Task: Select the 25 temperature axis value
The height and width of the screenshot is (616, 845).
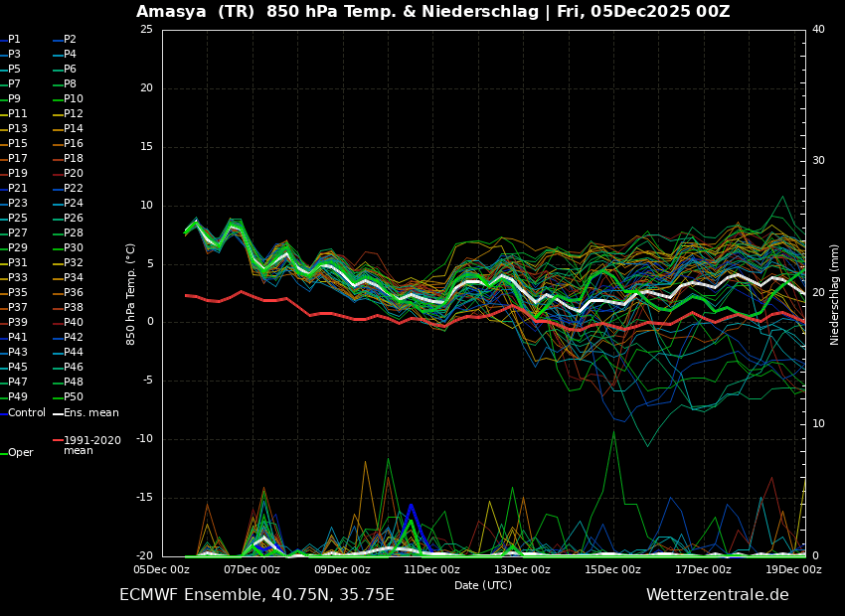Action: tap(146, 30)
